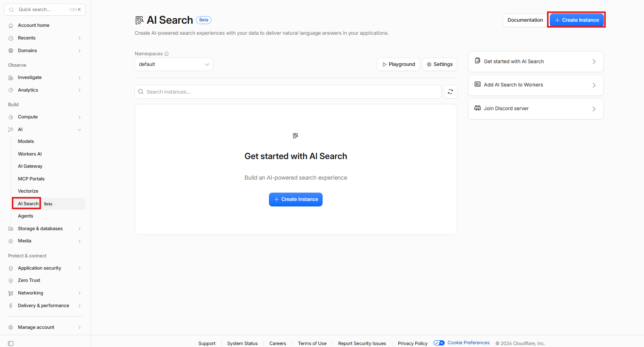
Task: Open Agents in the sidebar
Action: pos(26,216)
